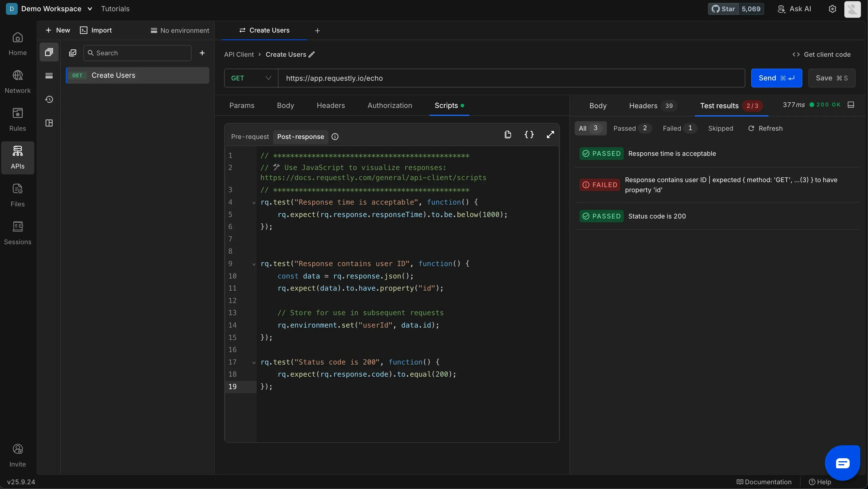The height and width of the screenshot is (489, 868).
Task: Click the blue Send button
Action: click(x=776, y=78)
